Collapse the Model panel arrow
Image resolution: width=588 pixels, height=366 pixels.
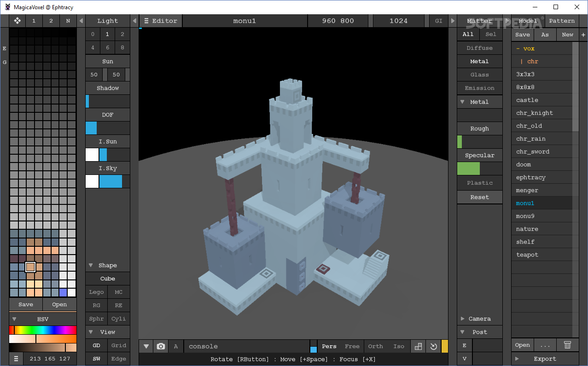[507, 21]
